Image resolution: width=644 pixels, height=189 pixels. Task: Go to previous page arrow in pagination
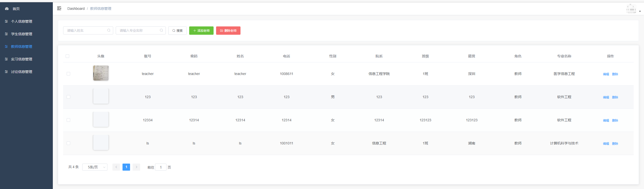click(x=116, y=167)
